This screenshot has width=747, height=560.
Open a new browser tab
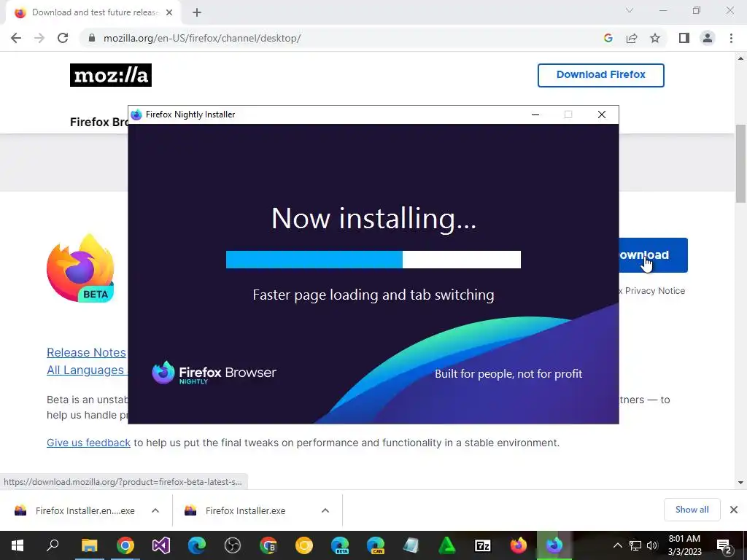click(x=197, y=12)
